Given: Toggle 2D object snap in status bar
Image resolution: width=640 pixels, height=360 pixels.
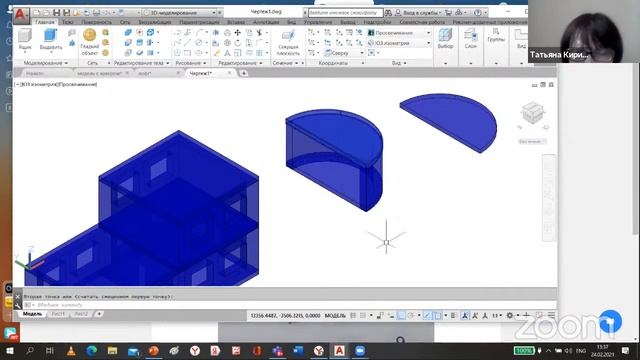Looking at the screenshot, I should [x=438, y=316].
